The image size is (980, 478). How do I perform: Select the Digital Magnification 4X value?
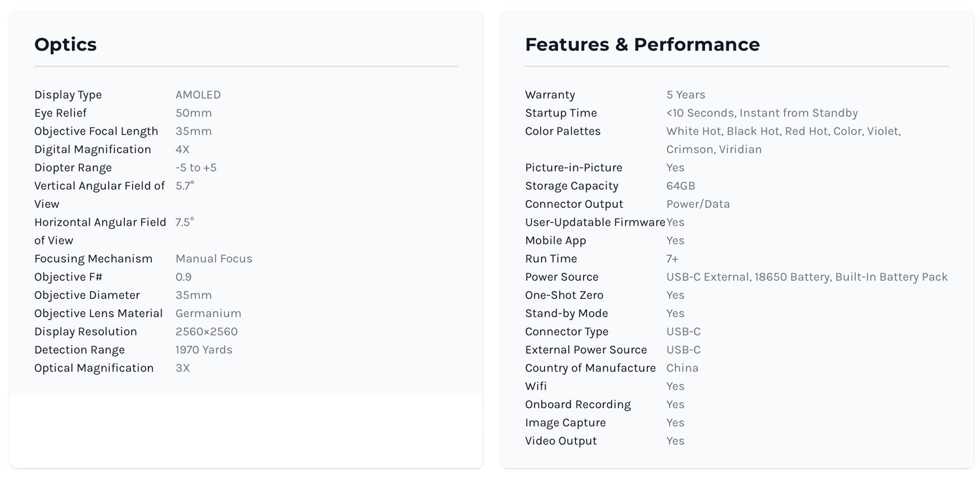click(x=182, y=150)
